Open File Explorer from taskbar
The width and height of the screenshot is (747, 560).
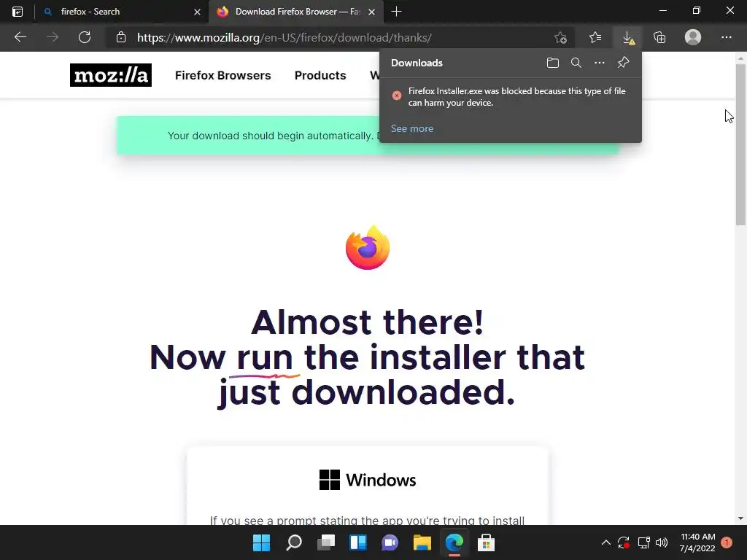click(x=422, y=542)
